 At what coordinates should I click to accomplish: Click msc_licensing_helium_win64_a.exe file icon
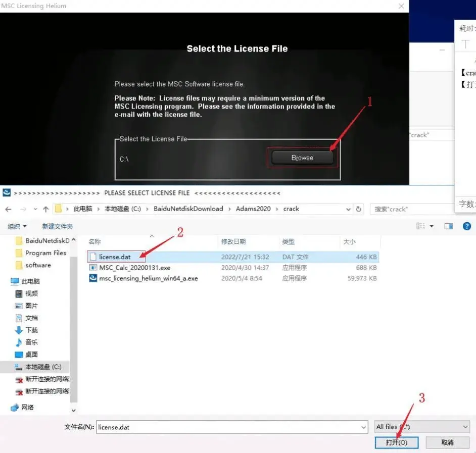tap(93, 278)
